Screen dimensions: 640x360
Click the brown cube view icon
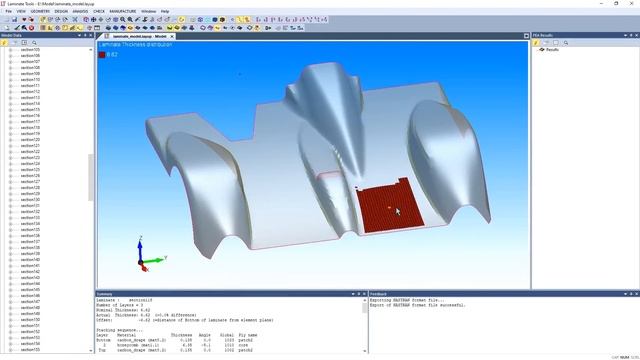coord(222,20)
